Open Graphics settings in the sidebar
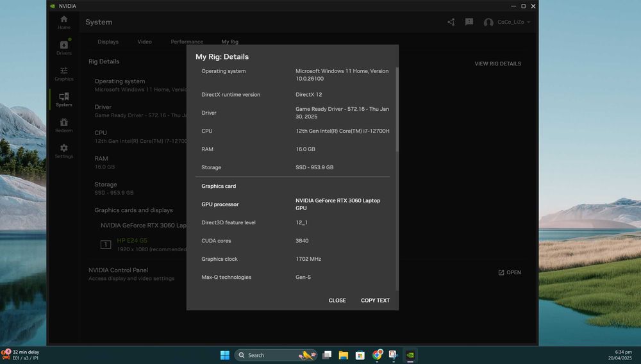This screenshot has height=364, width=641. click(x=63, y=74)
